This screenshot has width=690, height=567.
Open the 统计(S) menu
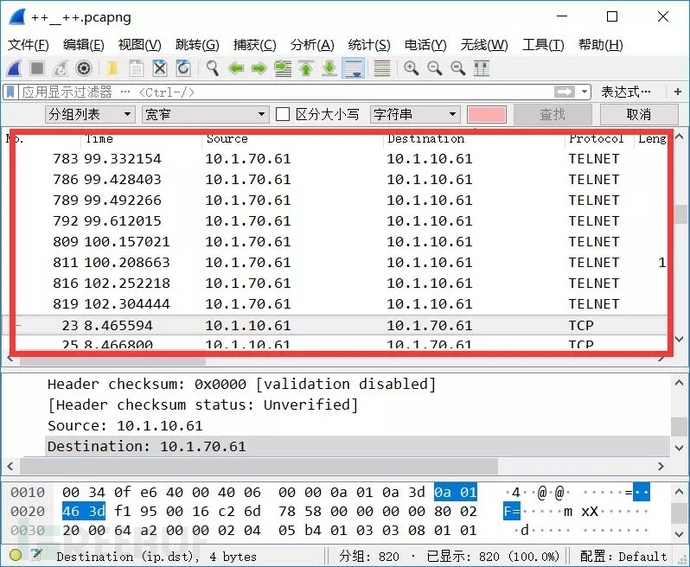pos(369,45)
